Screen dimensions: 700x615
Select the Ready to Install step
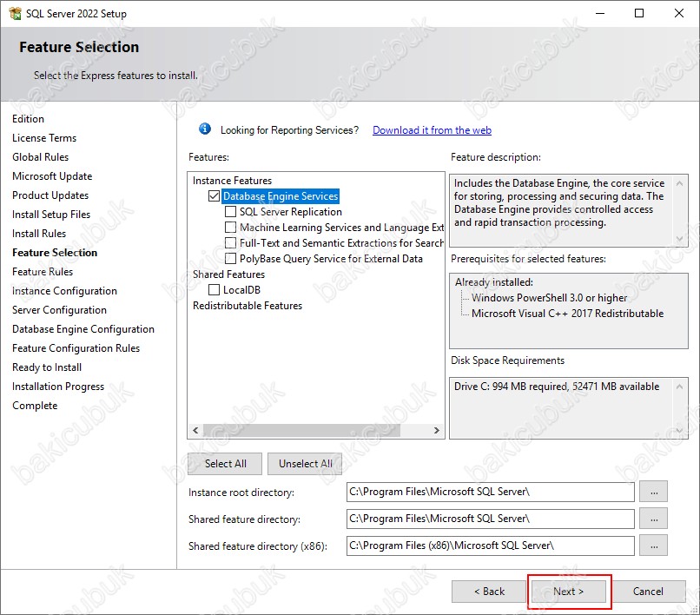(47, 367)
